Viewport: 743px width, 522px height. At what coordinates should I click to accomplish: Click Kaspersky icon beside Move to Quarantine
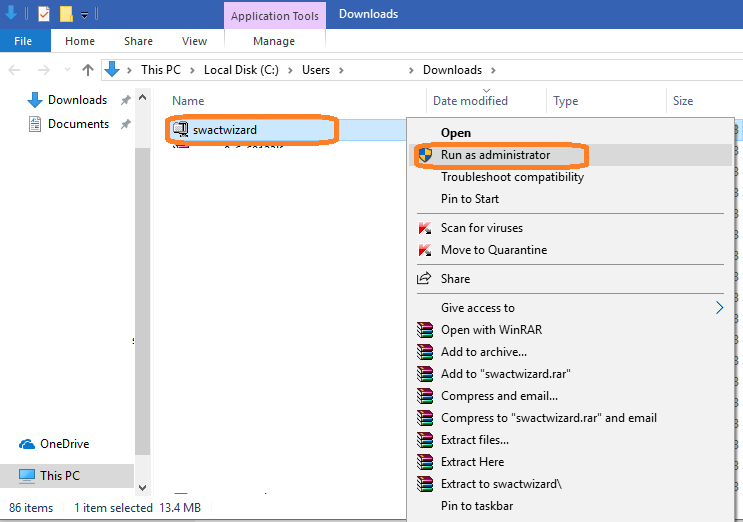pos(425,250)
